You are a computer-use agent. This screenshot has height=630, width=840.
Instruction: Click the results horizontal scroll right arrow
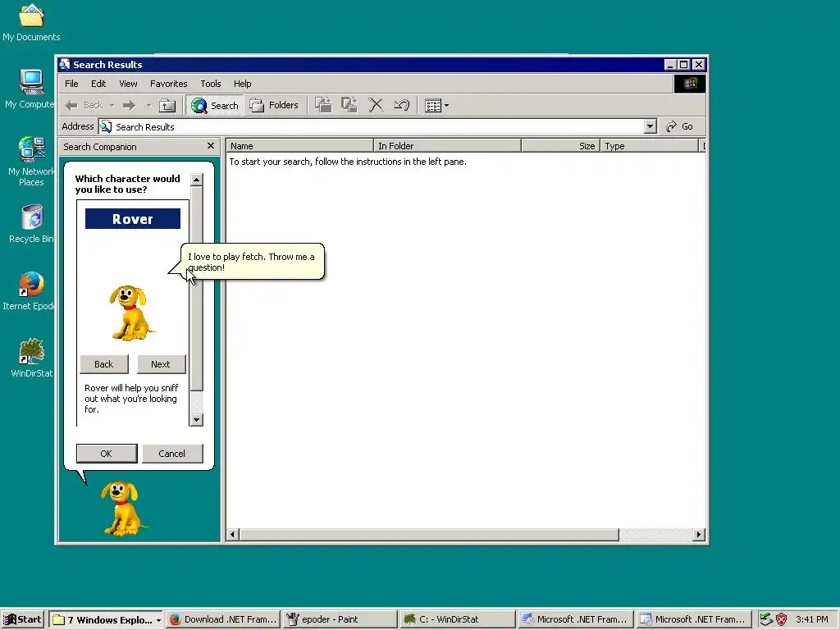[699, 535]
